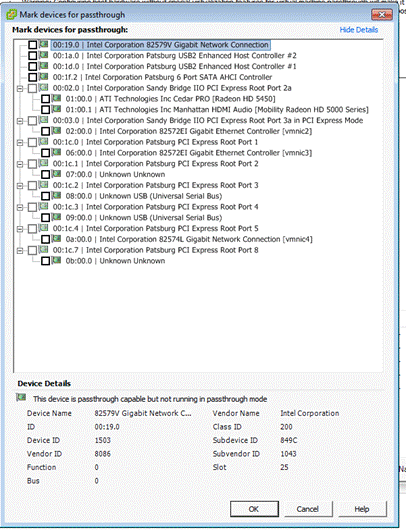Screen dimensions: 406x530
Task: Collapse the 00:1c.0 Root Port 1 node
Action: coord(20,143)
